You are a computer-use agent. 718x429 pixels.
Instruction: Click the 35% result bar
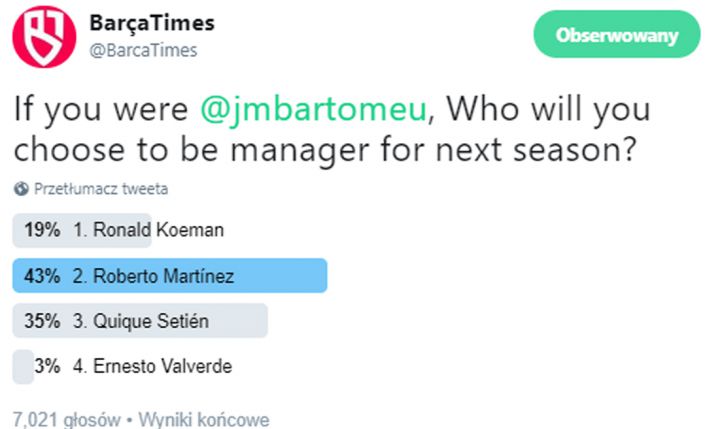point(140,320)
